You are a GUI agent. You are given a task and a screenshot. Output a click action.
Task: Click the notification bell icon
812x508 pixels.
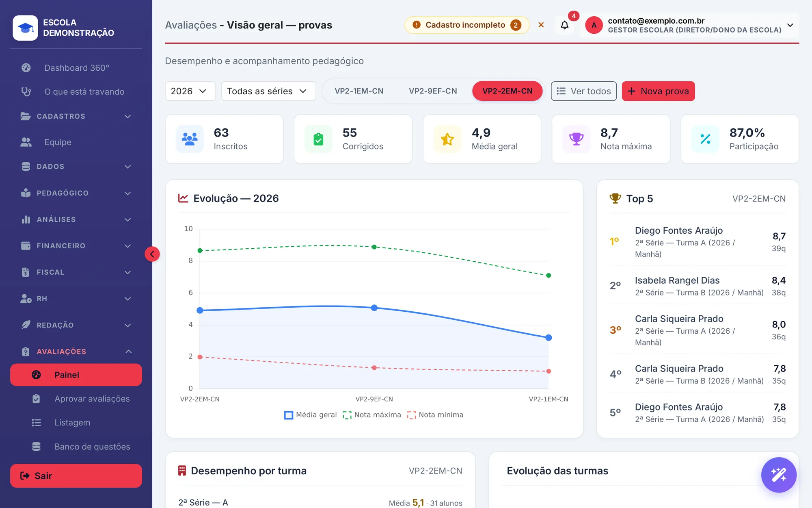coord(564,25)
